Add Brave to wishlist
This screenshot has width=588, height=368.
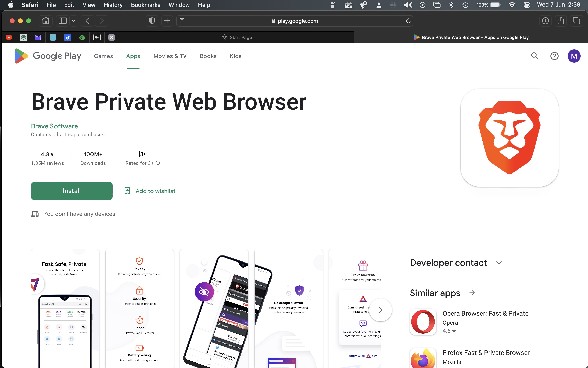pos(150,191)
